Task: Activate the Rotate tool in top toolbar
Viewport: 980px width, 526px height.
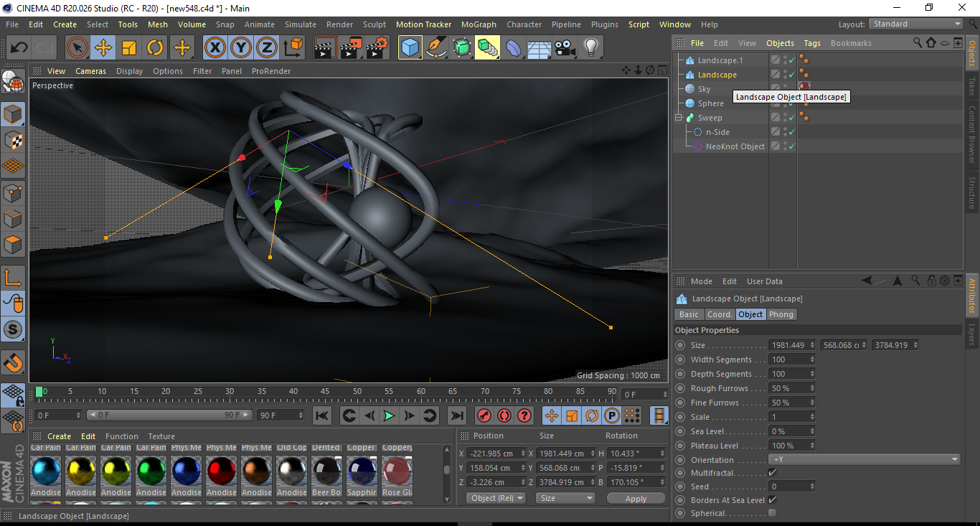Action: [155, 48]
